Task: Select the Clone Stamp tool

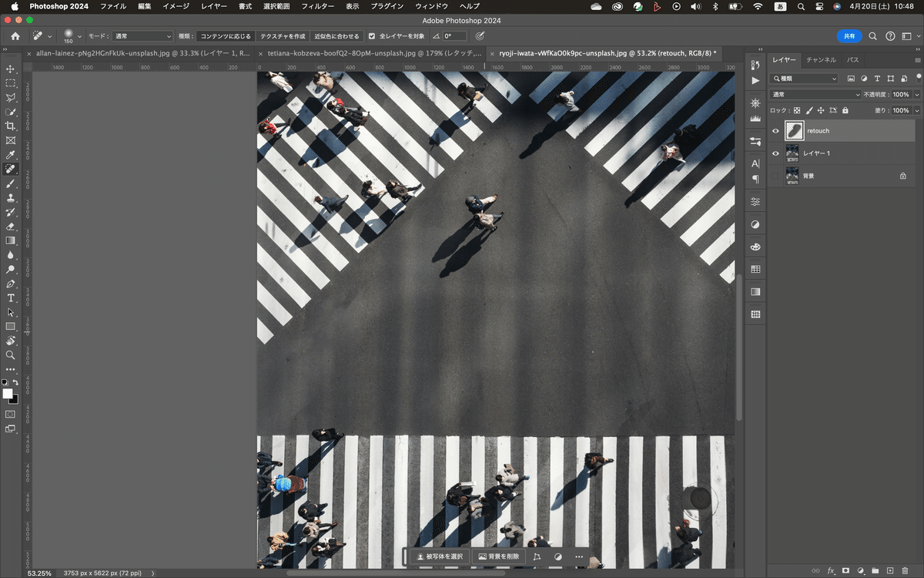Action: click(11, 198)
